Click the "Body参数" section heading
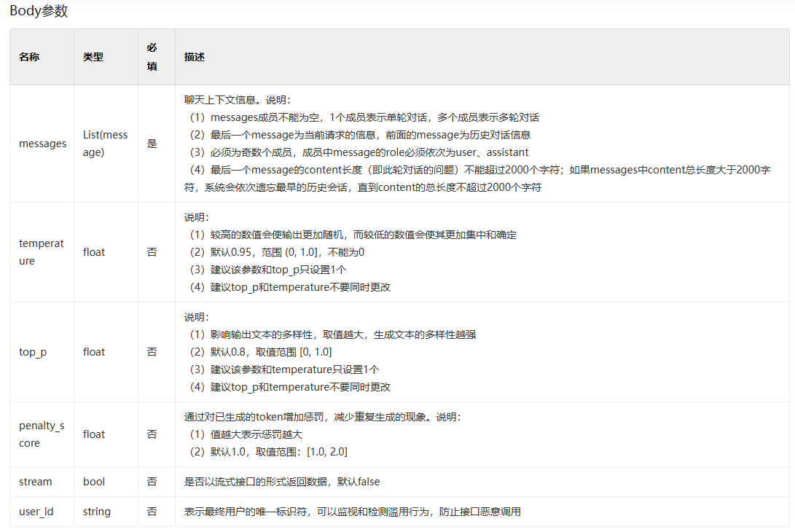The image size is (795, 532). 39,12
